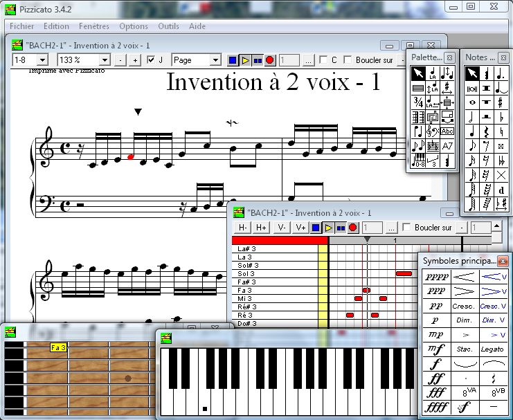Choose the double flat accidental
This screenshot has height=420, width=513.
501,161
